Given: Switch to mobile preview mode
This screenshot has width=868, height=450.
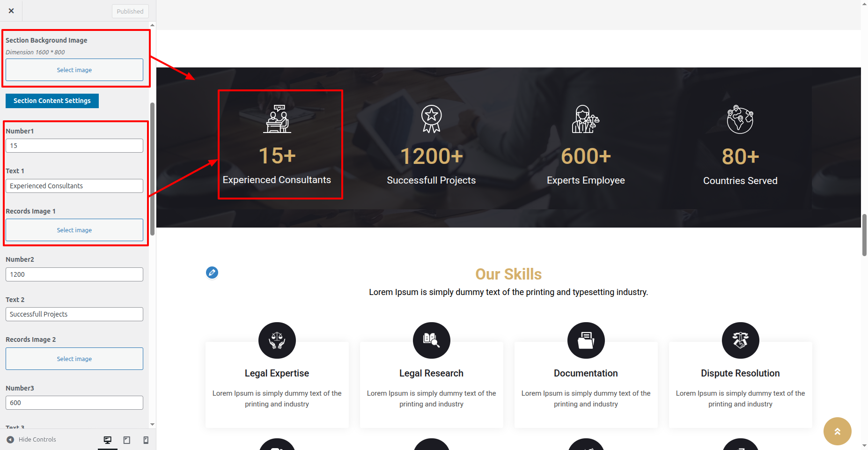Looking at the screenshot, I should click(146, 440).
